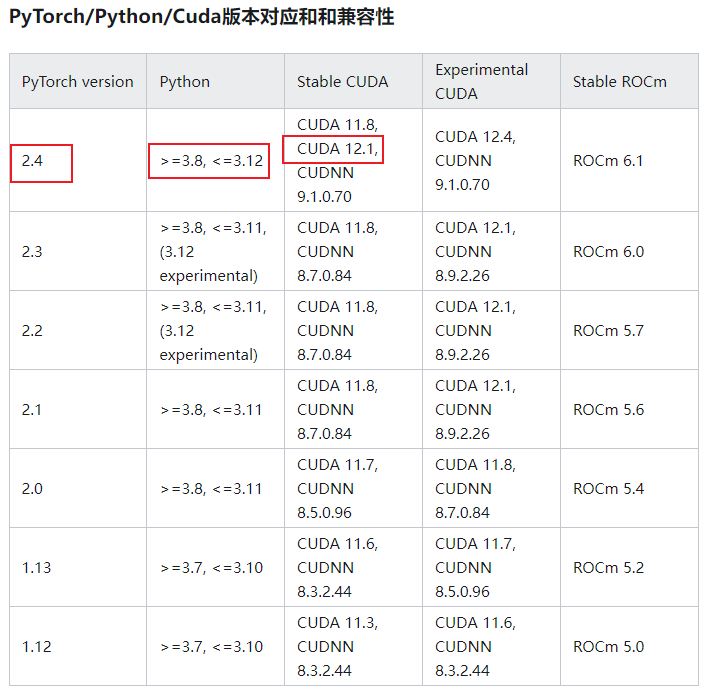The width and height of the screenshot is (708, 693).
Task: Click the experimental cell 'CUDA 11.8, CUDNN 8.7.0.84'
Action: [x=491, y=488]
